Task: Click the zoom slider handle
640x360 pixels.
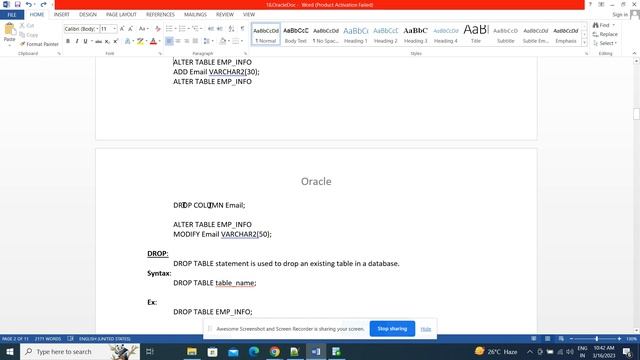Action: coord(597,339)
